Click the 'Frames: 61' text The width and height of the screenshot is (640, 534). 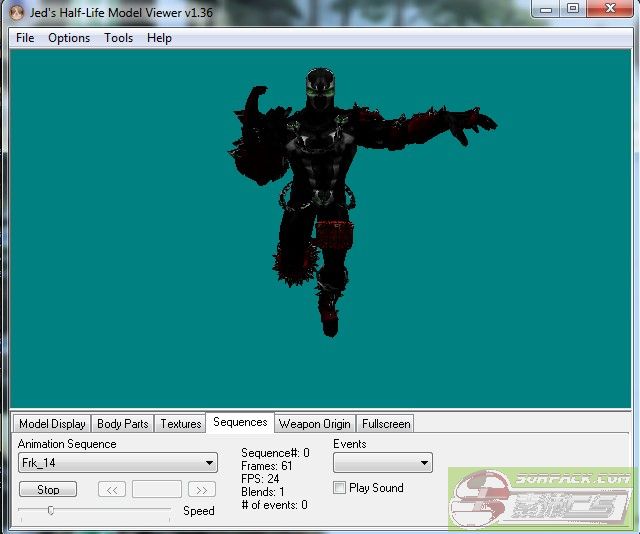267,466
